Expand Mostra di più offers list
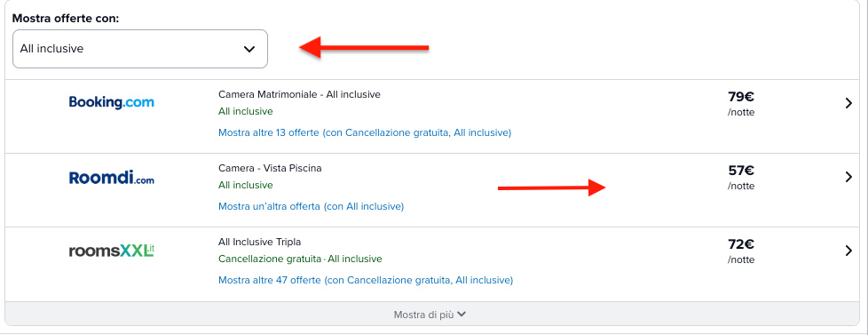Viewport: 868px width, 335px height. point(430,315)
